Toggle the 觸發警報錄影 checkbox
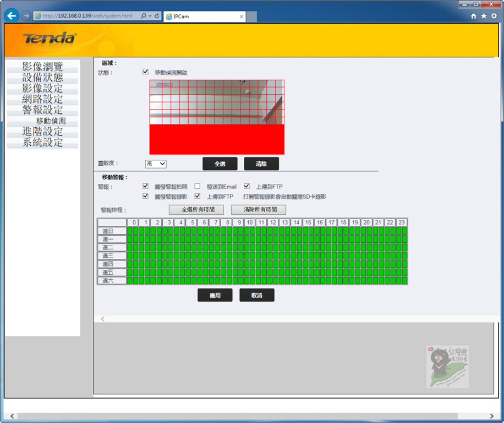504x423 pixels. pyautogui.click(x=146, y=196)
